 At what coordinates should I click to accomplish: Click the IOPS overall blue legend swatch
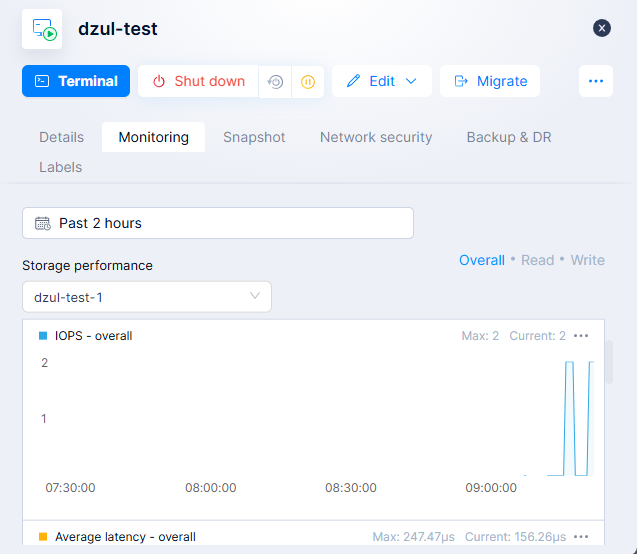click(x=43, y=336)
